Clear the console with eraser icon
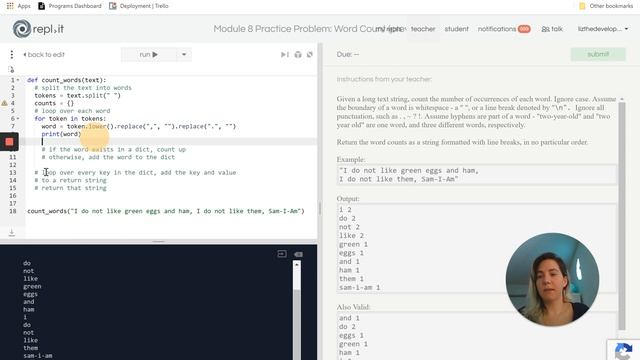Viewport: 640px width, 360px height. click(298, 254)
